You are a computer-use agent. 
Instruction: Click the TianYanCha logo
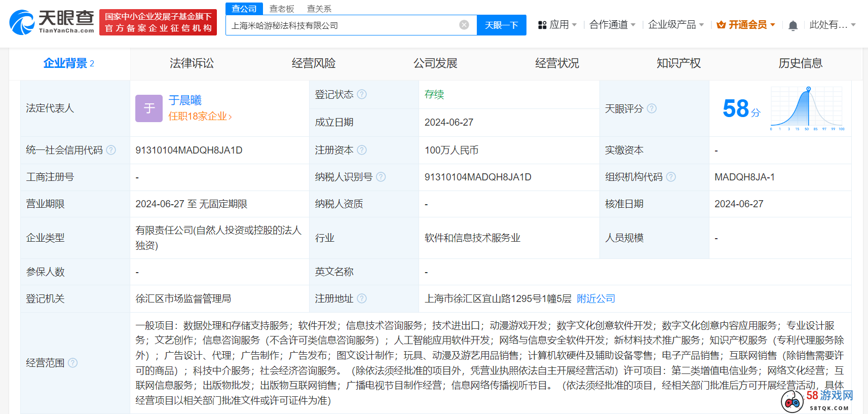pos(52,22)
